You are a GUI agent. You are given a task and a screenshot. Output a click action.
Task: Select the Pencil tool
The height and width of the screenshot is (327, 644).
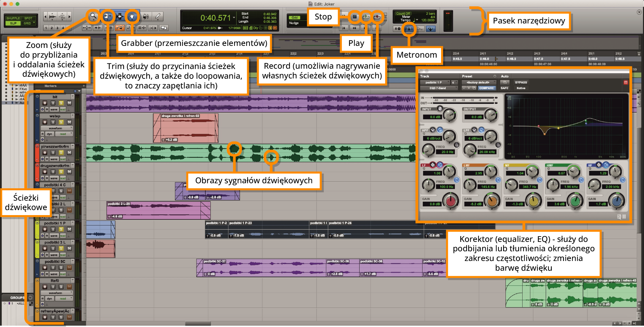158,16
